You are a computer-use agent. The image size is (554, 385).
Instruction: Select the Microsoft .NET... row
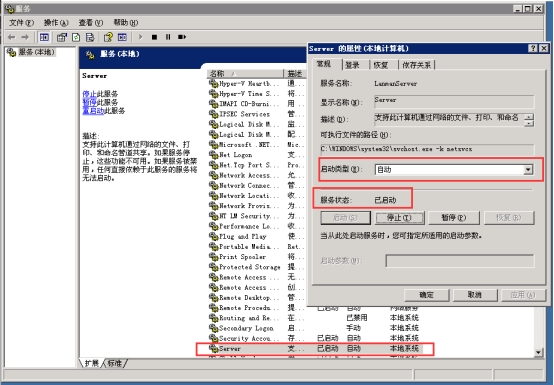pos(257,145)
